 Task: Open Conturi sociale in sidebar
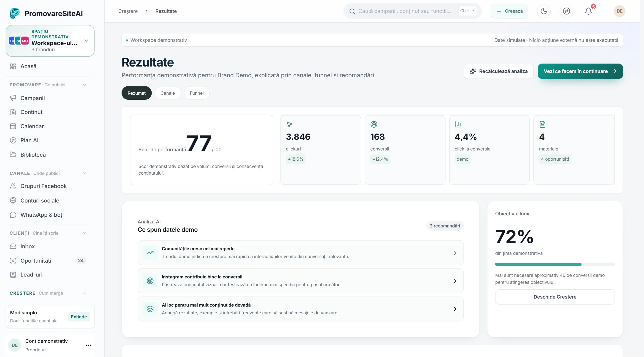(x=48, y=200)
